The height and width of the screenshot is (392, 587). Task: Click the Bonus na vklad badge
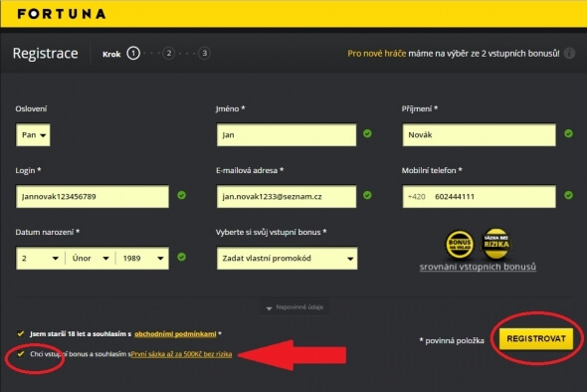click(x=460, y=245)
